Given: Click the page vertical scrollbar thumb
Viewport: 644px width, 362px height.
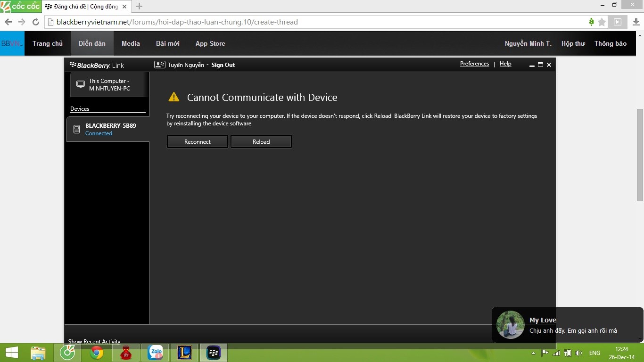Looking at the screenshot, I should click(640, 156).
